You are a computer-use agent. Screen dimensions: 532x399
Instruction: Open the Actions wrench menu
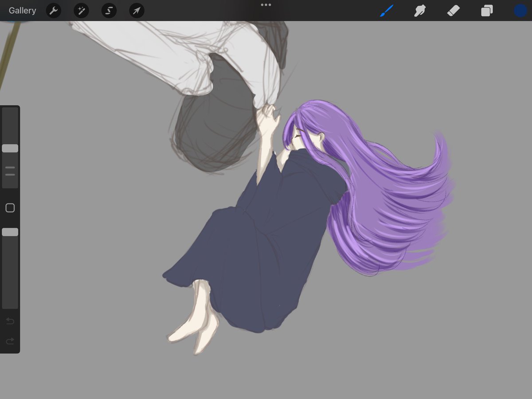pos(54,11)
